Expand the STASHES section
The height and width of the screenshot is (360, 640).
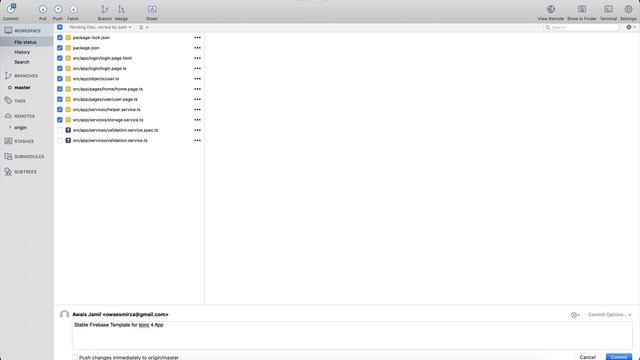[x=19, y=141]
